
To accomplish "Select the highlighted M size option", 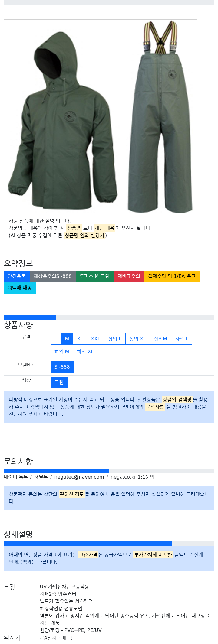I will coord(67,339).
